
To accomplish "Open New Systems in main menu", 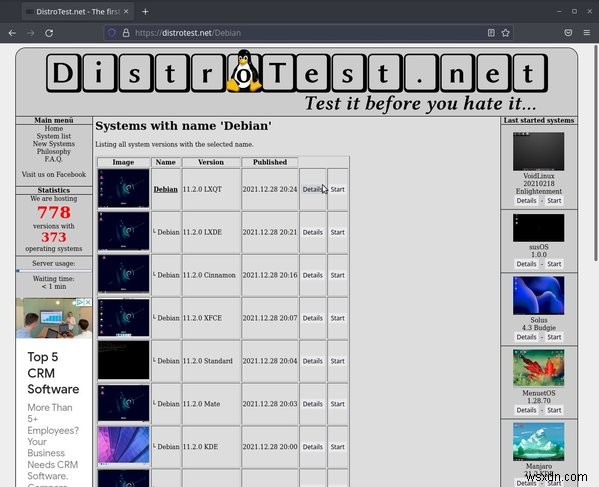I will pyautogui.click(x=53, y=144).
